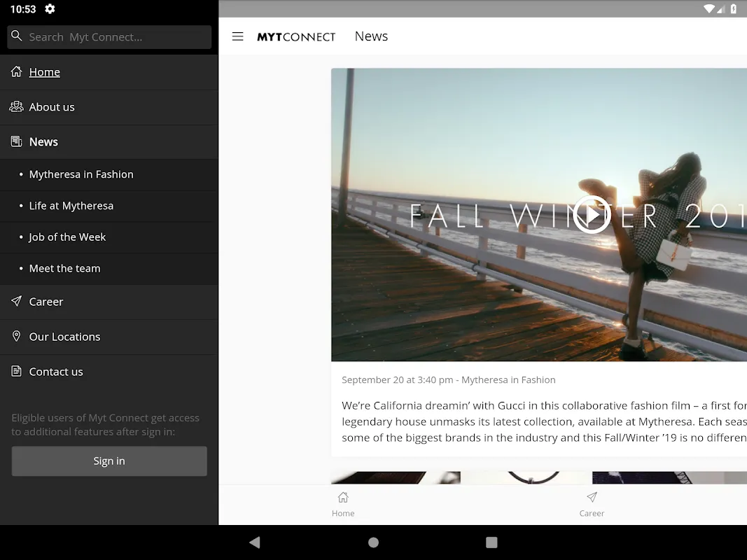747x560 pixels.
Task: Click the paper plane icon beside Career in sidebar
Action: 16,301
